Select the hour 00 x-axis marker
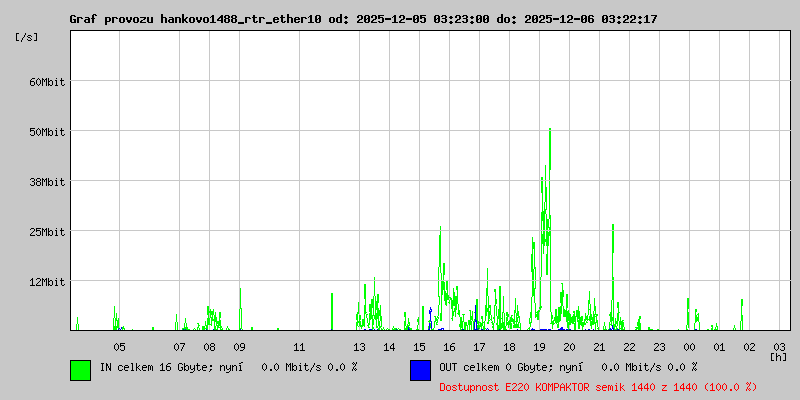The width and height of the screenshot is (800, 400). [689, 346]
